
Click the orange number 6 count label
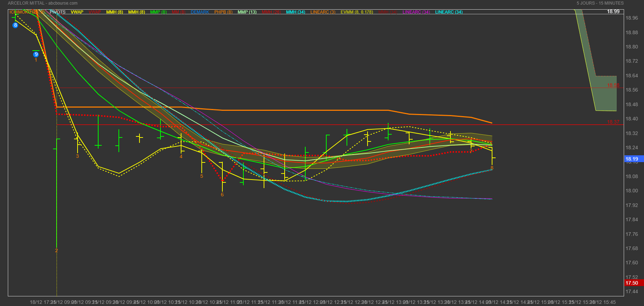(222, 195)
